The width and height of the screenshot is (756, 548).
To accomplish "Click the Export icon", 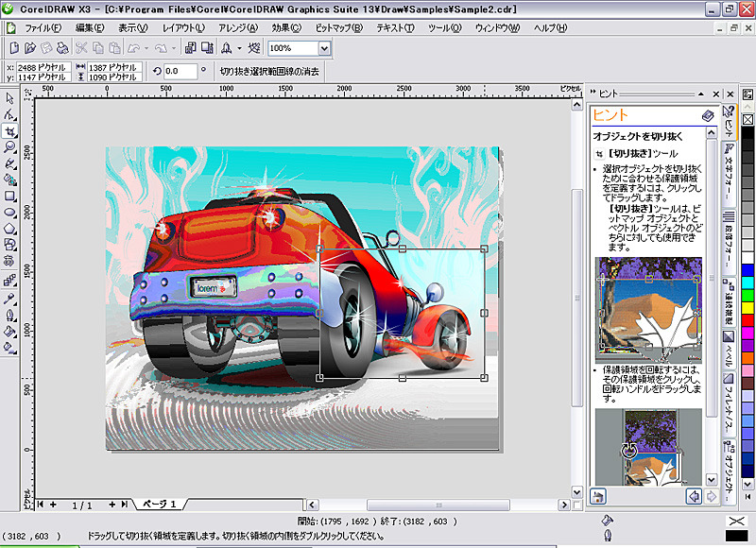I will pyautogui.click(x=207, y=48).
